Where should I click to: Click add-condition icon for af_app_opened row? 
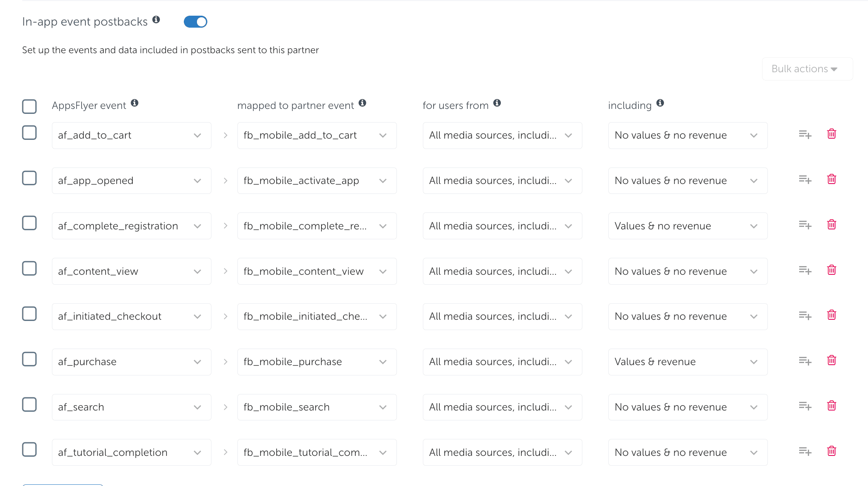pyautogui.click(x=805, y=179)
